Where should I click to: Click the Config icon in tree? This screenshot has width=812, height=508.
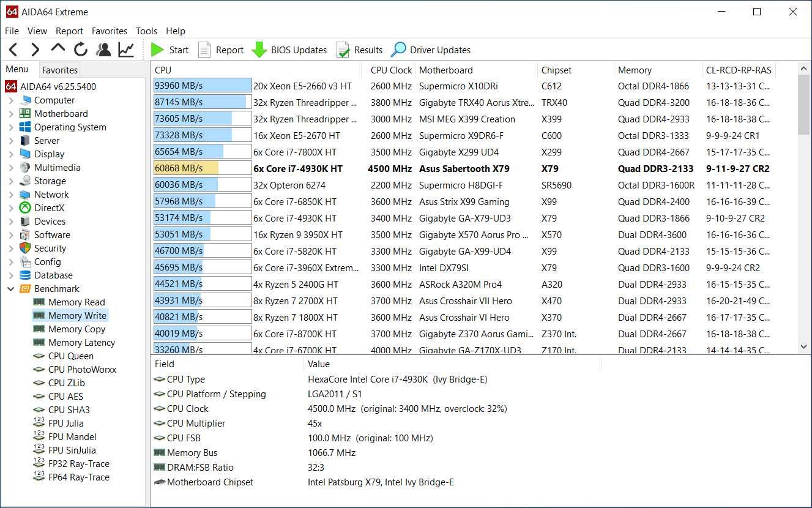pos(25,262)
